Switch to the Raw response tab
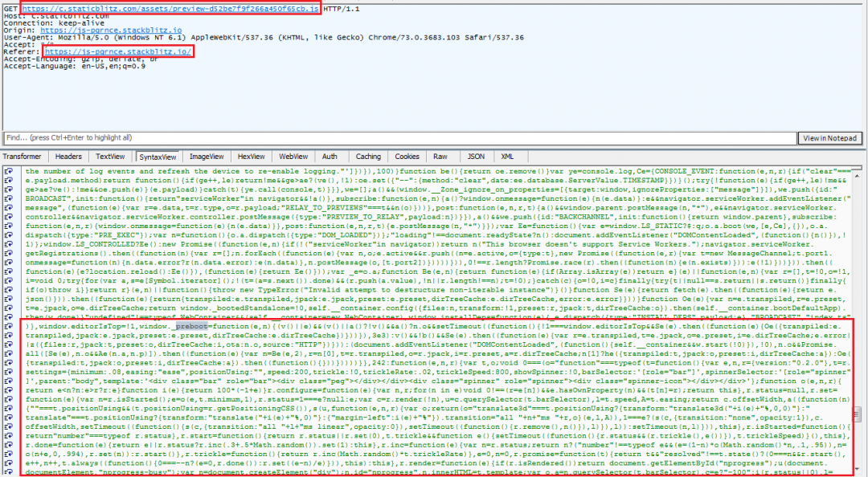 [442, 157]
